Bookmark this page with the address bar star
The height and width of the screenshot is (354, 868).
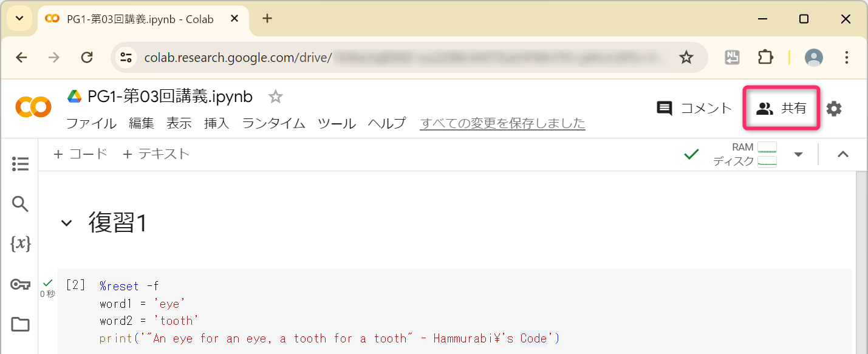pos(686,57)
